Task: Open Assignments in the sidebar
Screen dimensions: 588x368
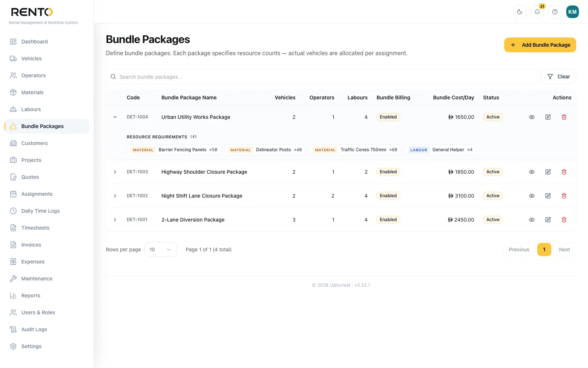Action: pos(47,194)
